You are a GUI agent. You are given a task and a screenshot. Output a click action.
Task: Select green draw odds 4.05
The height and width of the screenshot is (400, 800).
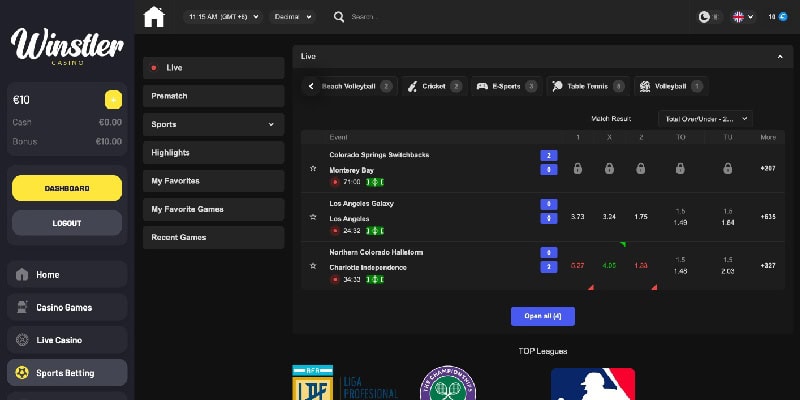(x=609, y=266)
